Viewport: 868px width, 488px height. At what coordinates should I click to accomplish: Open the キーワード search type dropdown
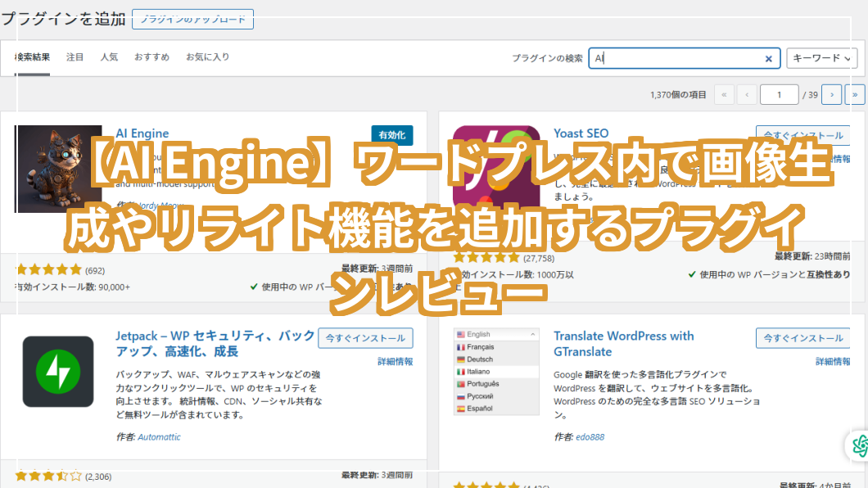[x=821, y=58]
